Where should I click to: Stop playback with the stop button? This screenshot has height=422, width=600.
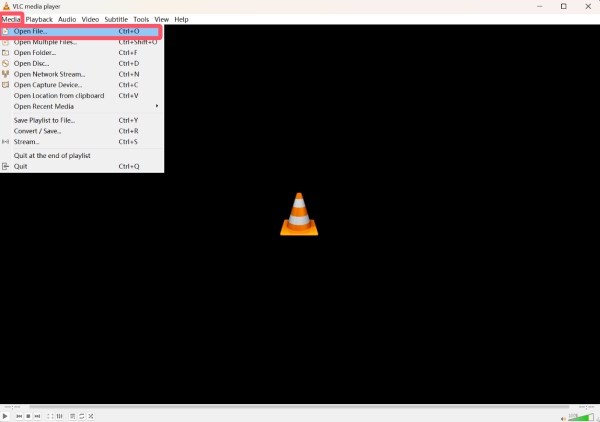(28, 416)
